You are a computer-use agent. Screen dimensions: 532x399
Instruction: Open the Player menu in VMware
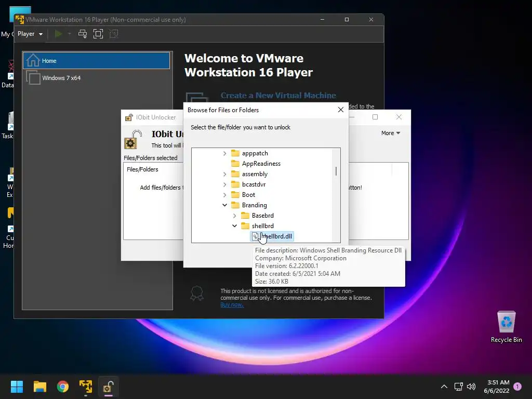30,34
